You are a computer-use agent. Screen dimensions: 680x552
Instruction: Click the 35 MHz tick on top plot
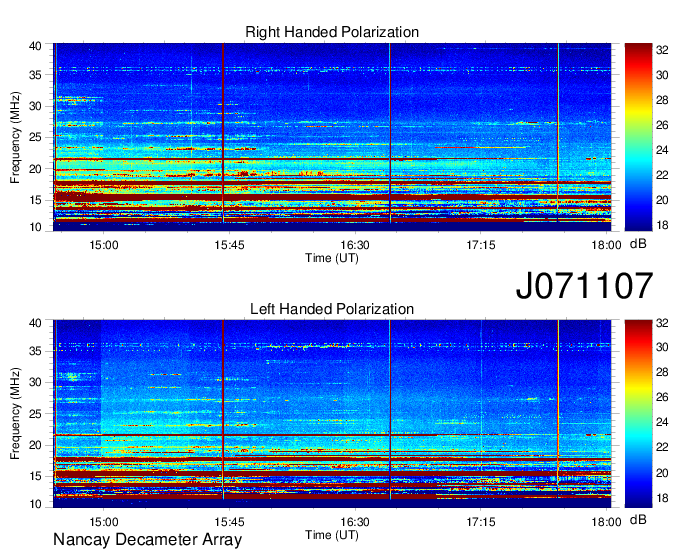tap(35, 75)
